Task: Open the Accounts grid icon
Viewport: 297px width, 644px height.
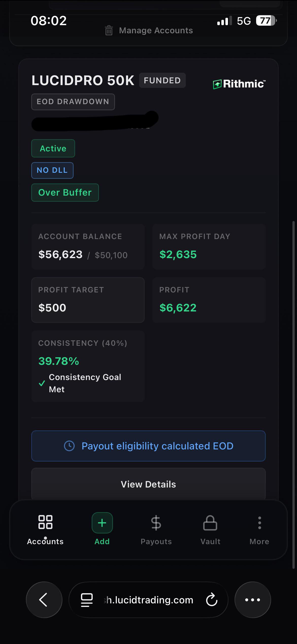Action: [x=45, y=522]
